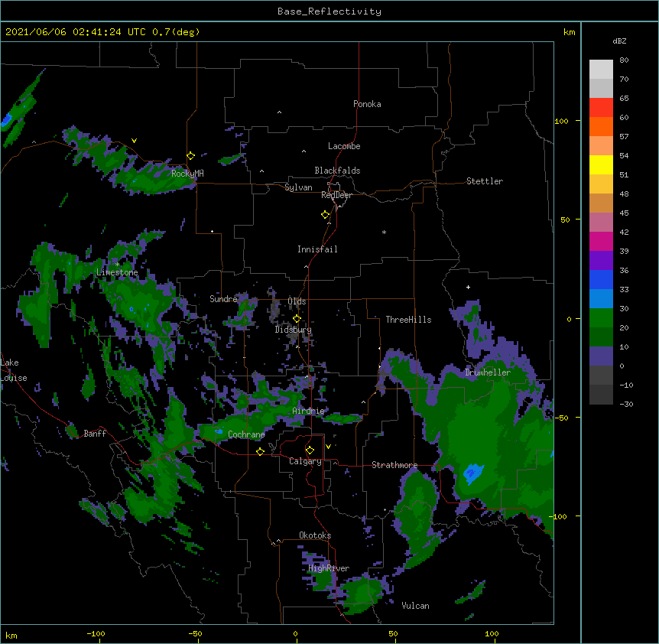
Task: Click the 80 value in dBZ legend
Action: tap(624, 60)
